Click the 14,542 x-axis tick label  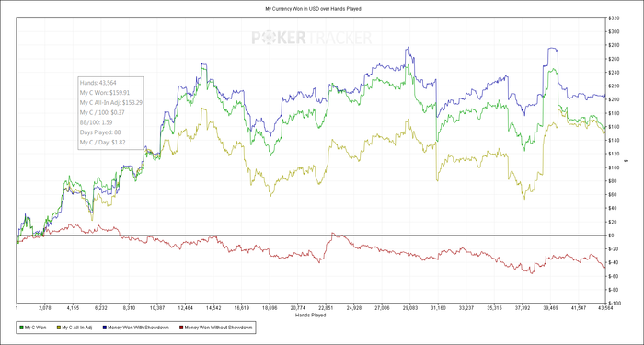(x=213, y=307)
